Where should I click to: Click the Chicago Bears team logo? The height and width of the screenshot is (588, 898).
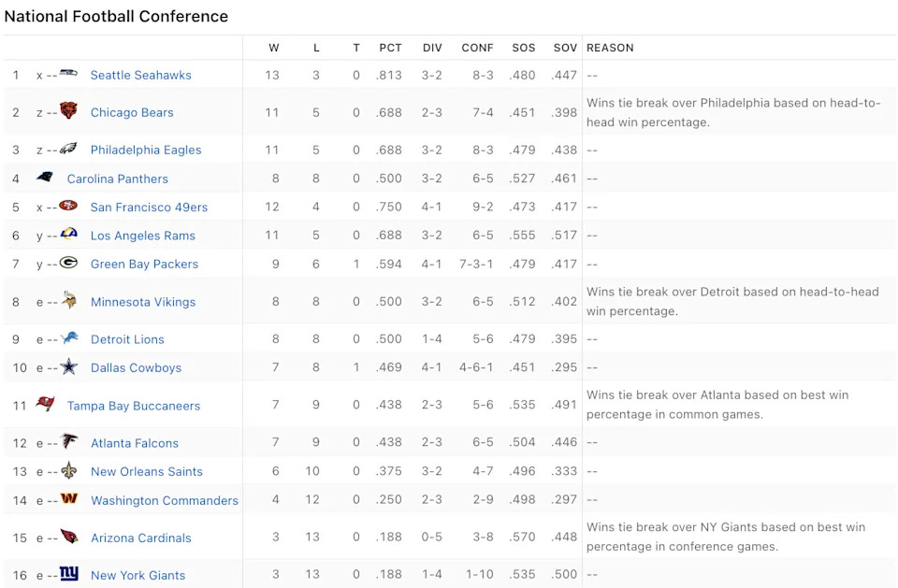[69, 111]
